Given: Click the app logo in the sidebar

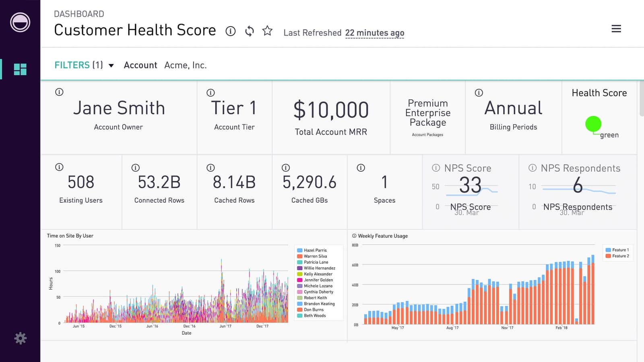Looking at the screenshot, I should click(20, 23).
